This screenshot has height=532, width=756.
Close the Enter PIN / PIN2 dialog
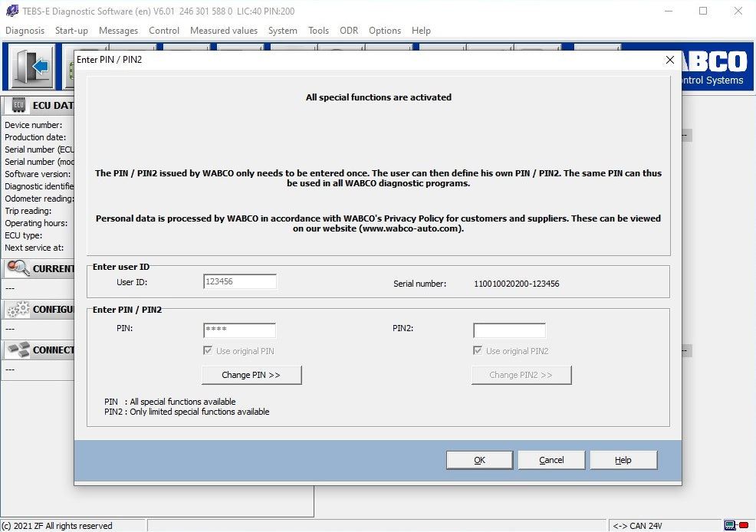(x=669, y=60)
